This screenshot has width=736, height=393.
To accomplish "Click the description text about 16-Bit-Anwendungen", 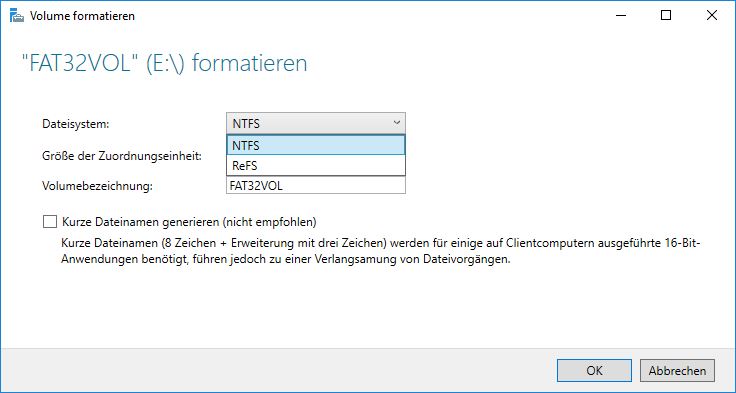I will (381, 251).
